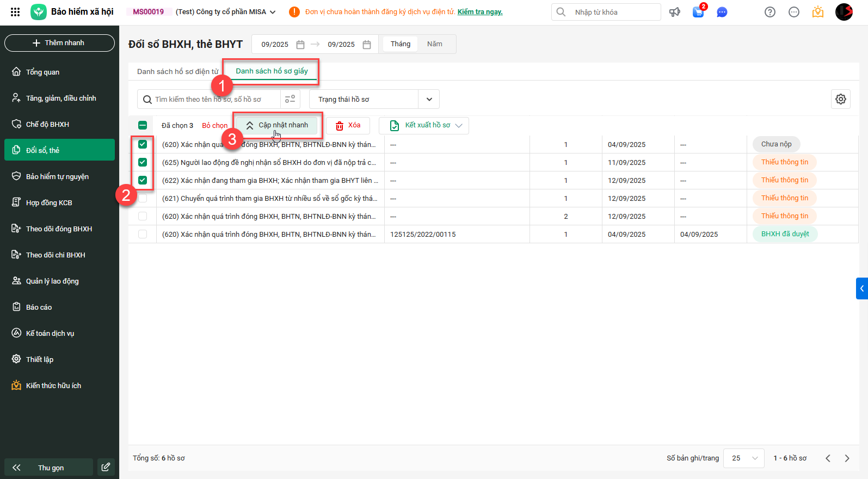Select the Năm period toggle
The image size is (868, 479).
coord(434,44)
